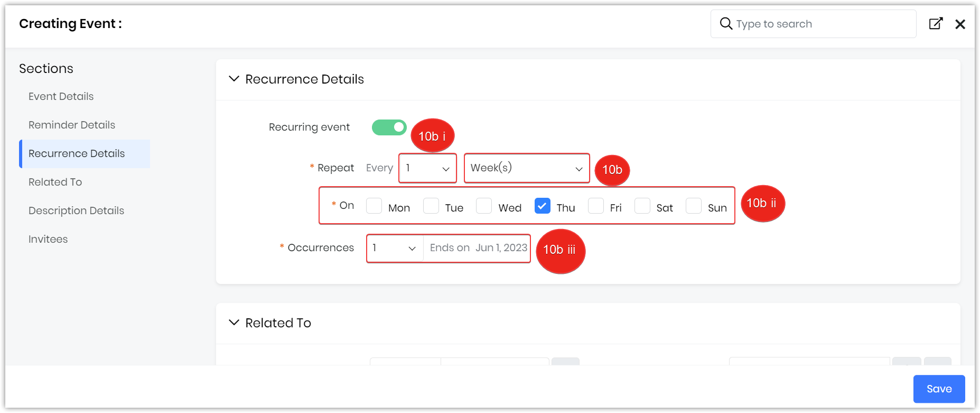980x413 pixels.
Task: Open the event form in a new window
Action: point(936,24)
